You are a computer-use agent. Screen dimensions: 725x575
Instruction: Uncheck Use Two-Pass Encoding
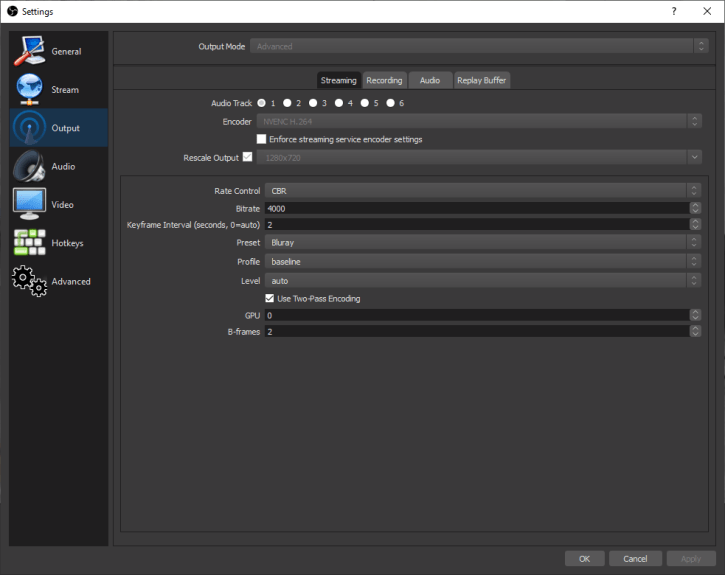(x=270, y=298)
